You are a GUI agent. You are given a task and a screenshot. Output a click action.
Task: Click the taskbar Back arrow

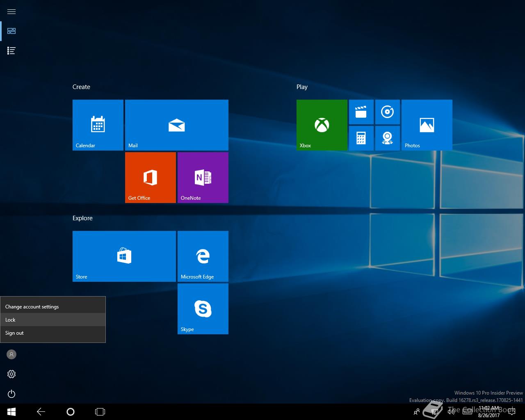coord(41,412)
